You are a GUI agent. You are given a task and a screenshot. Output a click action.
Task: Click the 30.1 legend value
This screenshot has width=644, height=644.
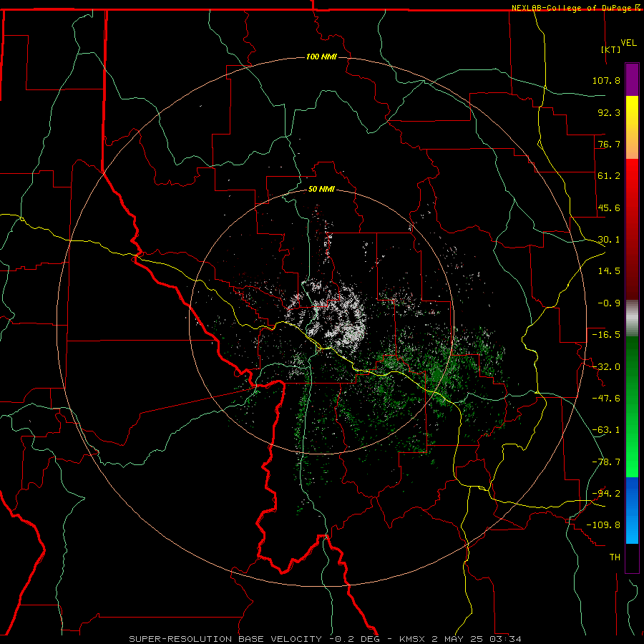tap(609, 240)
